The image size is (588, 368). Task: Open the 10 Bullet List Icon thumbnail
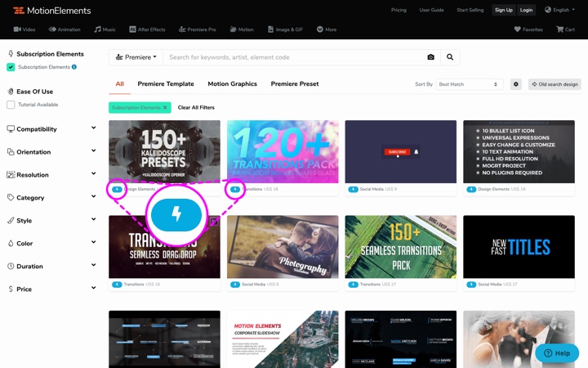(519, 152)
